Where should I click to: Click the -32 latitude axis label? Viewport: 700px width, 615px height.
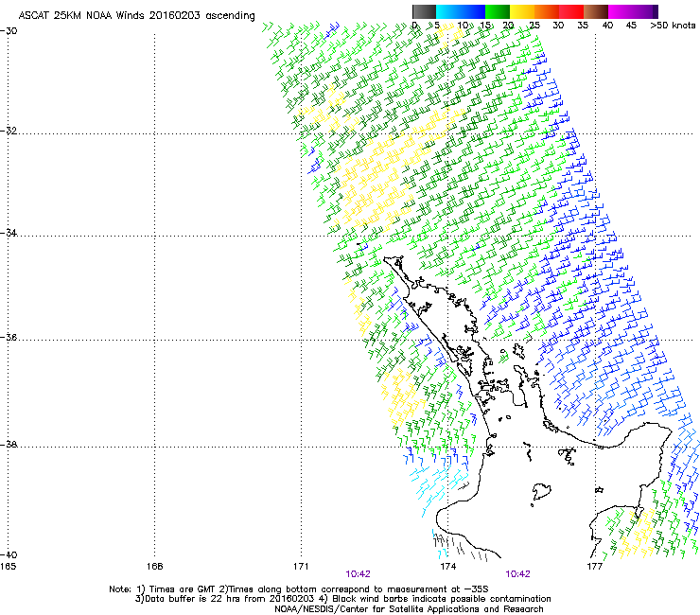(9, 132)
